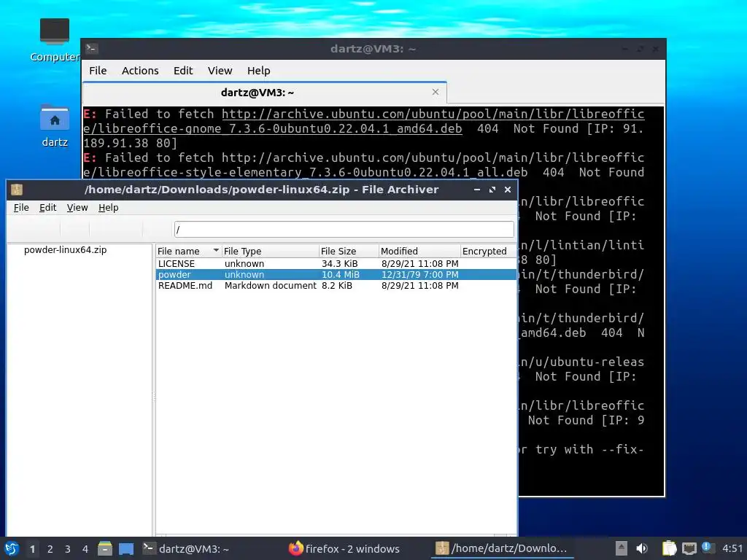This screenshot has width=747, height=560.
Task: Click the LICENSE row's modified date cell
Action: click(x=419, y=264)
